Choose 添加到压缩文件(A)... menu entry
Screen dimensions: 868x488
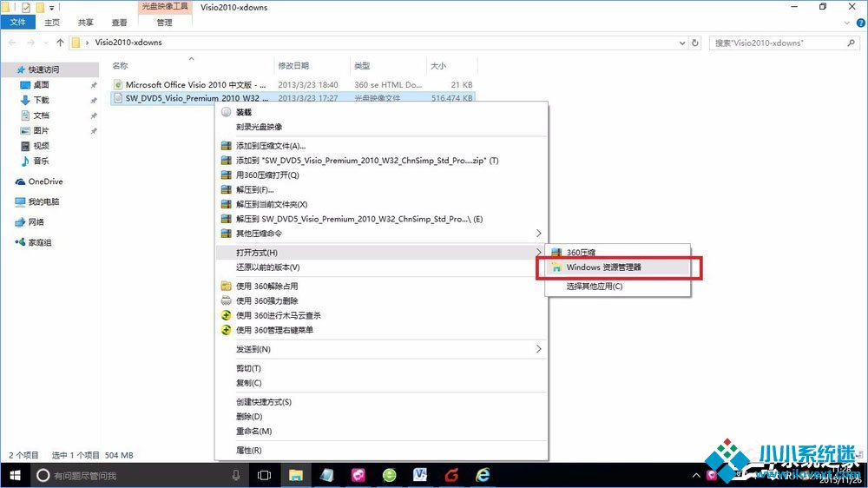382,146
